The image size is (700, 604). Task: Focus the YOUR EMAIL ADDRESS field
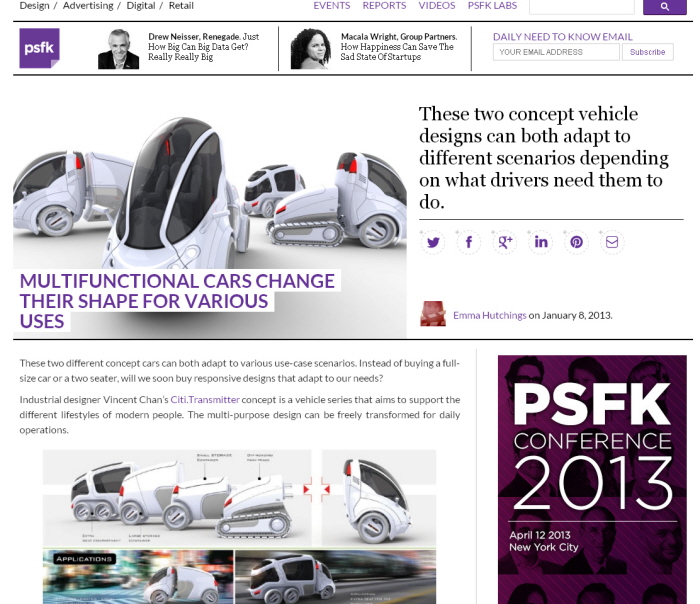tap(556, 52)
